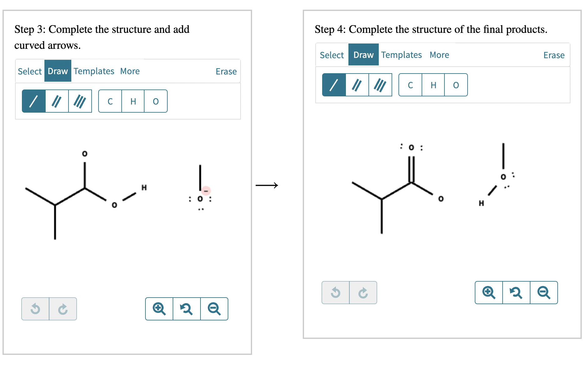Switch to Select mode in Step 3
Viewport: 588px width, 368px height.
[x=30, y=71]
